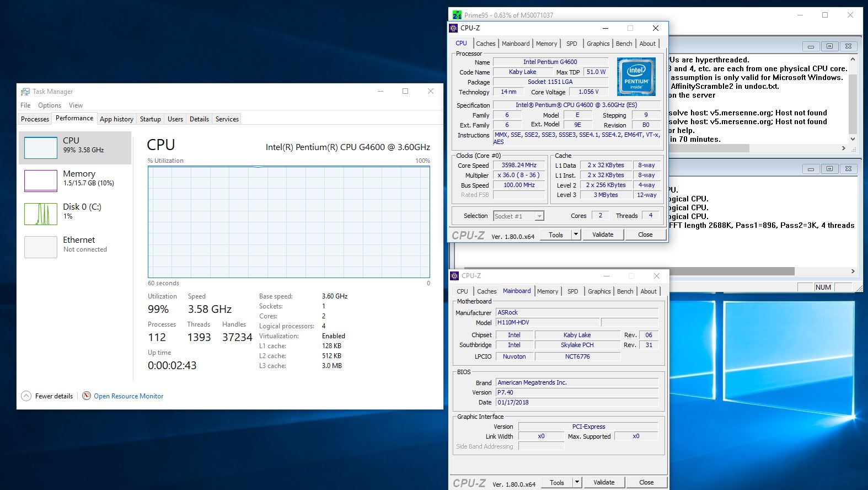868x490 pixels.
Task: Open the Memory tab in the top CPU-Z window
Action: 546,44
